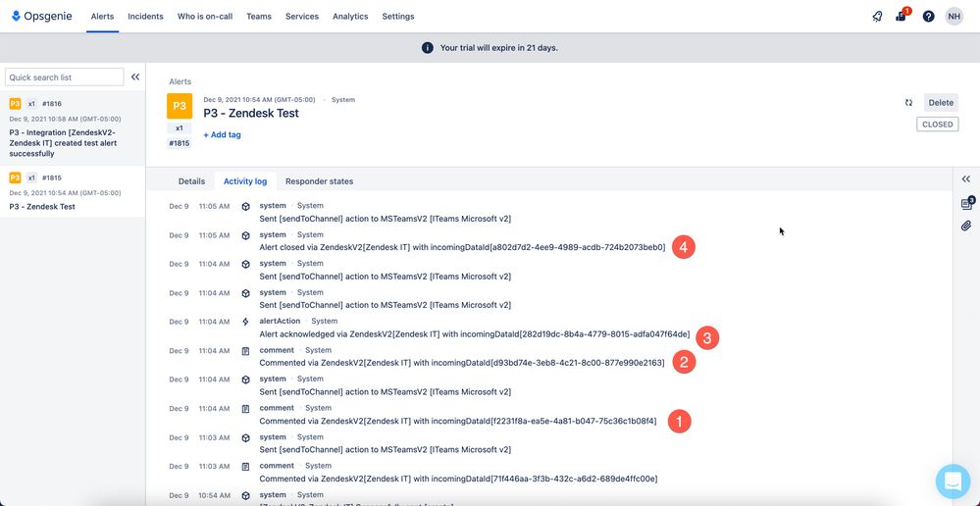Click the note icon beside the 71f446aa comment entry
980x506 pixels.
coord(245,466)
